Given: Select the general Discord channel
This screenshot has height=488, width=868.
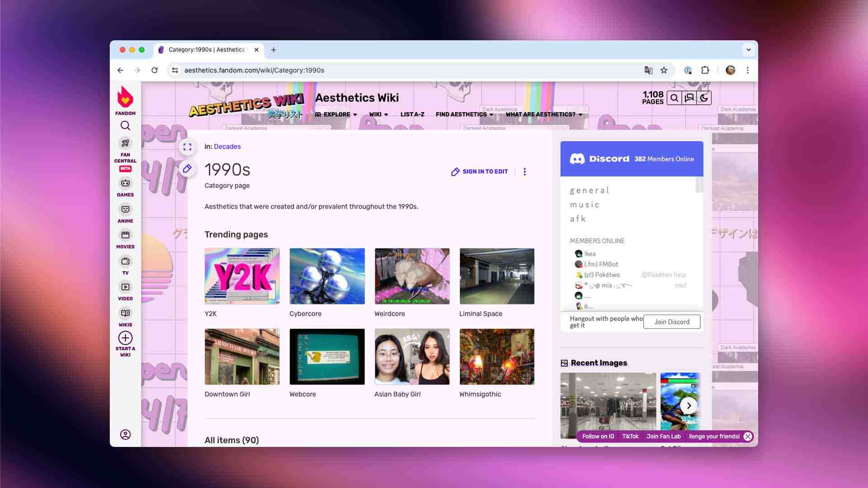Looking at the screenshot, I should point(590,191).
